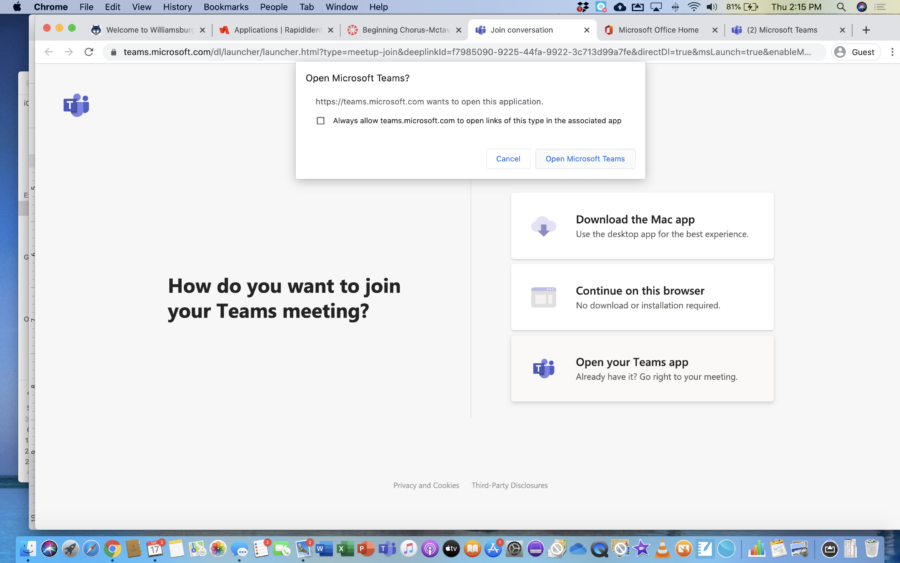
Task: Click the Open Microsoft Teams button
Action: 585,159
